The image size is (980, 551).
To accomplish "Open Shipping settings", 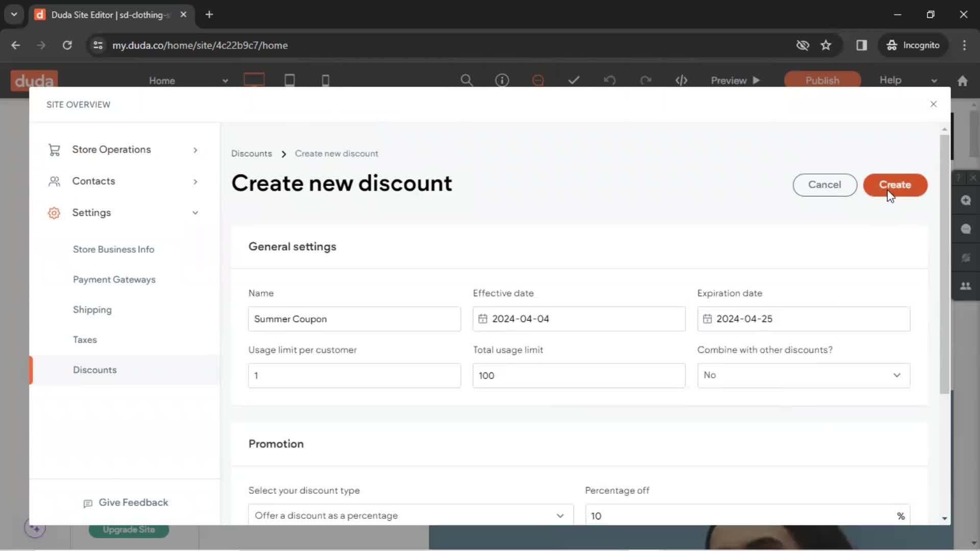I will tap(92, 310).
